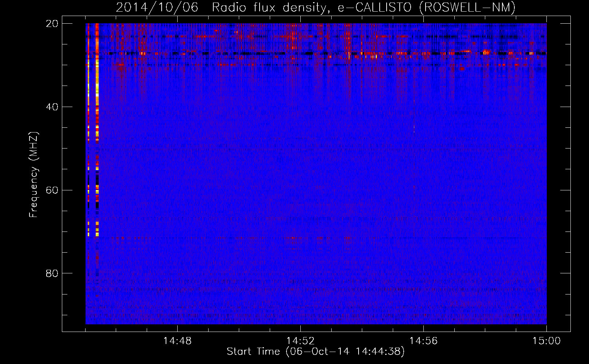The image size is (589, 364).
Task: Click the 'Frequency (MHZ)' y-axis label
Action: [33, 175]
